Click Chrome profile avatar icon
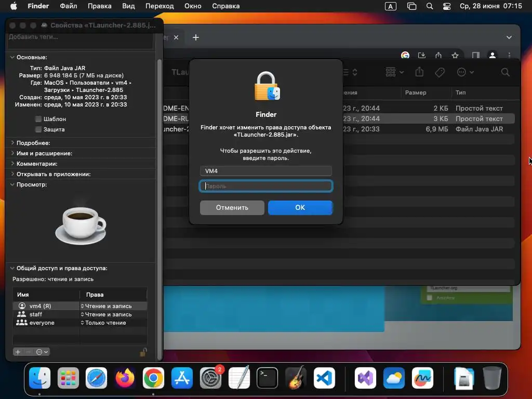 493,55
